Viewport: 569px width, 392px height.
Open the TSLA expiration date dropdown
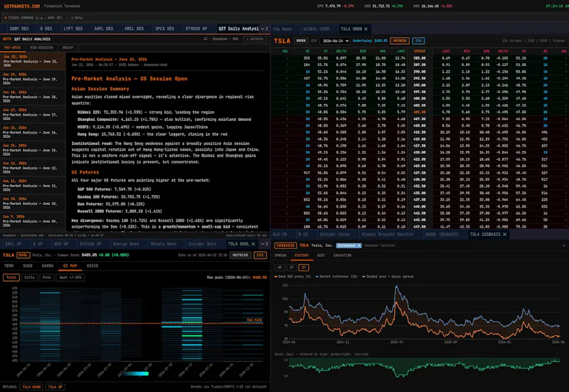335,41
